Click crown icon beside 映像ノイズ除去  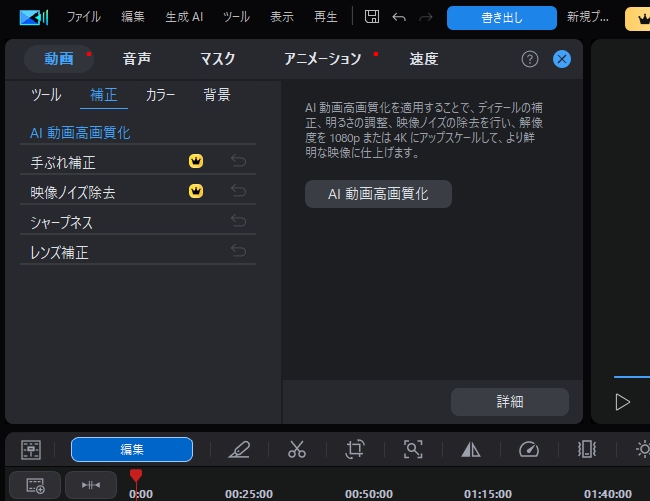point(196,191)
